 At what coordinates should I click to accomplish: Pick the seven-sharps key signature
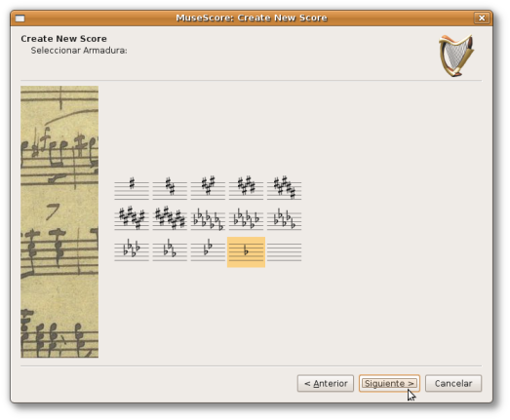[x=170, y=219]
